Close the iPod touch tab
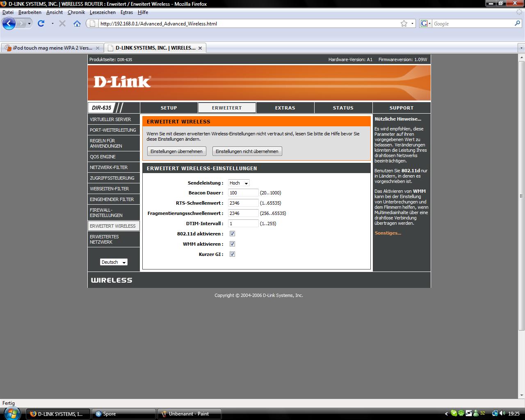 pos(98,48)
